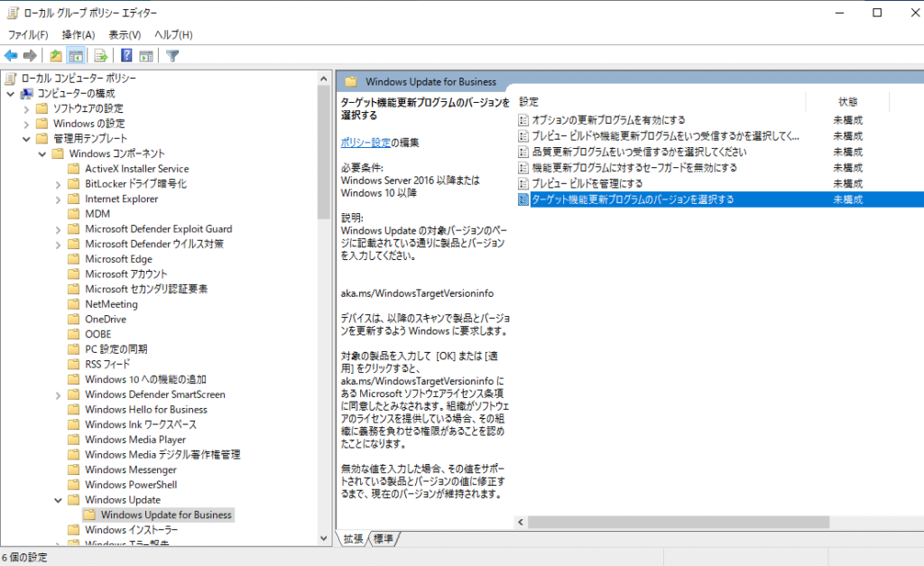This screenshot has height=566, width=924.
Task: Switch to the 標準 tab
Action: 383,539
